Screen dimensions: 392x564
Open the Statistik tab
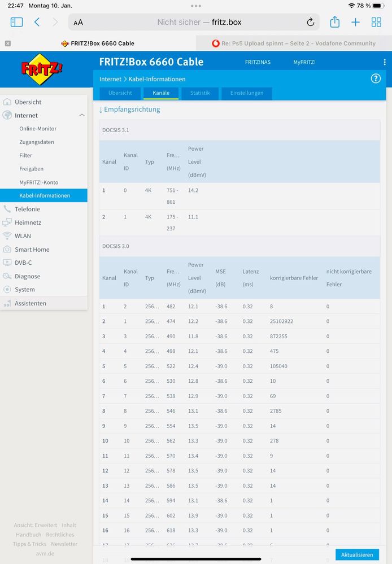pyautogui.click(x=200, y=93)
